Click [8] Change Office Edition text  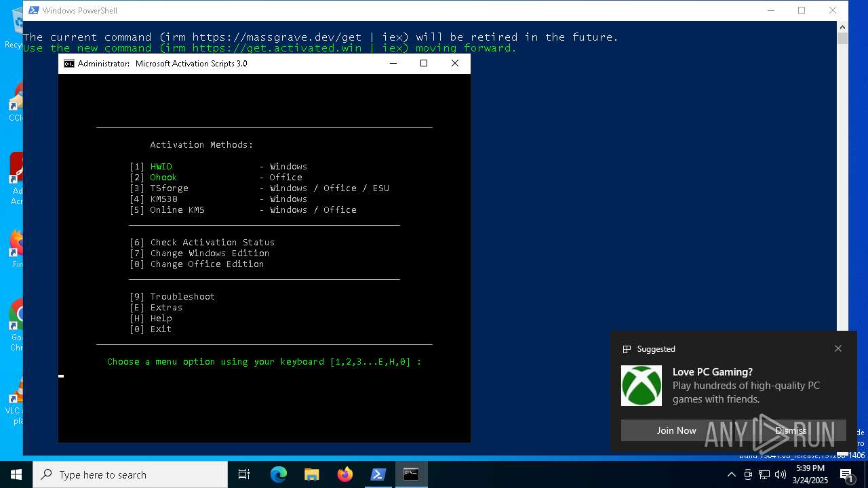[x=197, y=264]
